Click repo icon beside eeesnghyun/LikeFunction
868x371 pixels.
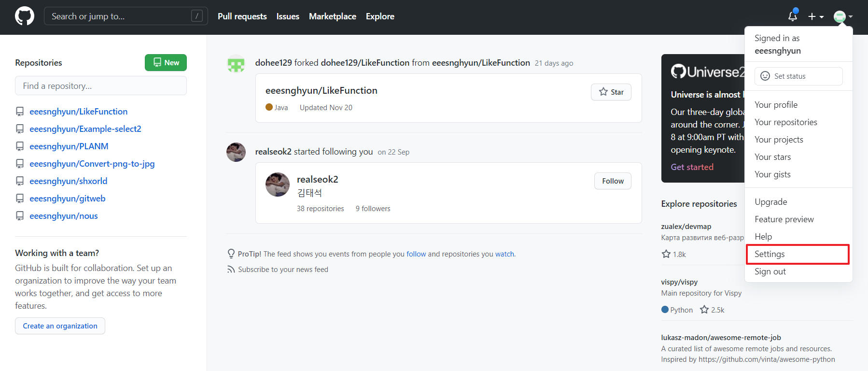pos(20,112)
